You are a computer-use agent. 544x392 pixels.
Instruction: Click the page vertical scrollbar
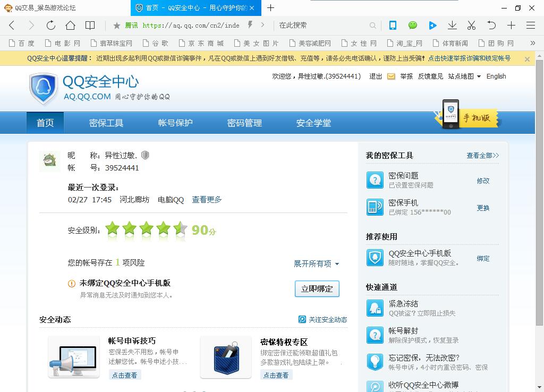tap(540, 193)
